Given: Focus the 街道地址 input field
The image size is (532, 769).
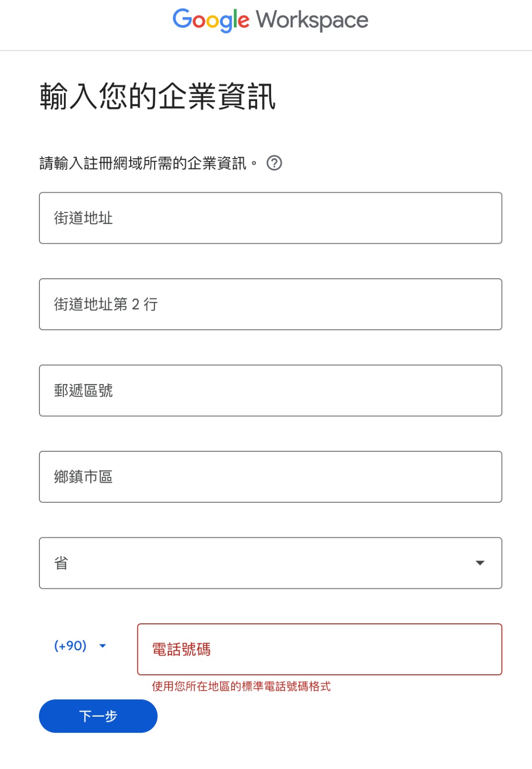Looking at the screenshot, I should [x=271, y=218].
